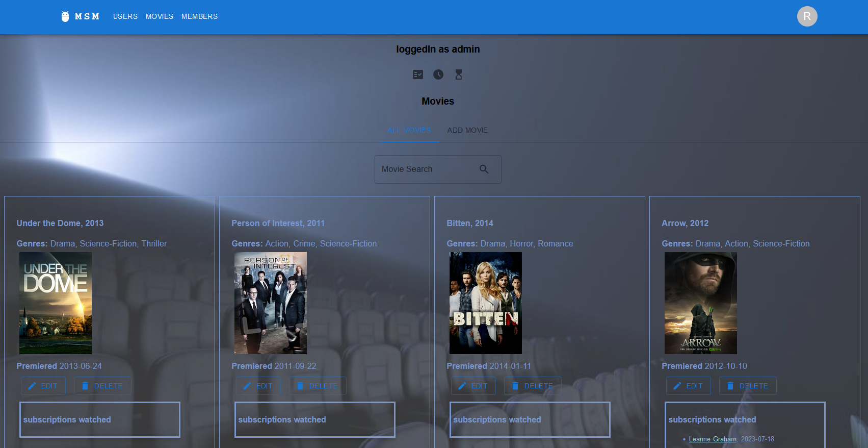
Task: Click the 'Genres: Drama, Horror, Romance' line
Action: 510,243
